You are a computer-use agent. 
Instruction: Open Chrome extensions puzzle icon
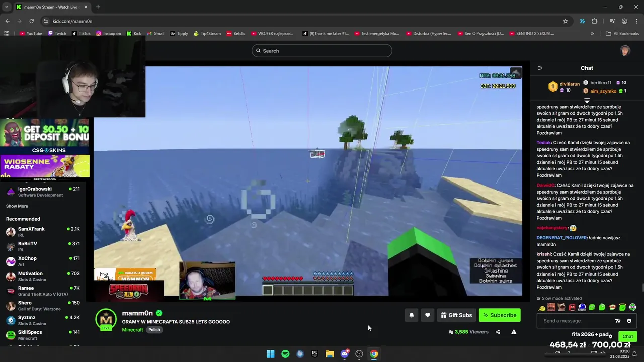[595, 21]
